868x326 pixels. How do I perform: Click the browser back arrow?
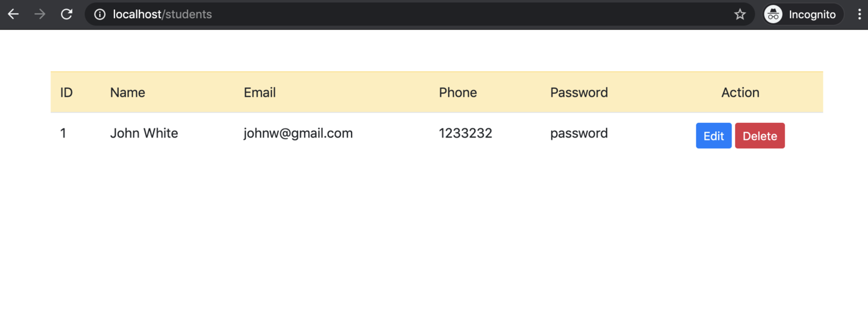point(13,14)
